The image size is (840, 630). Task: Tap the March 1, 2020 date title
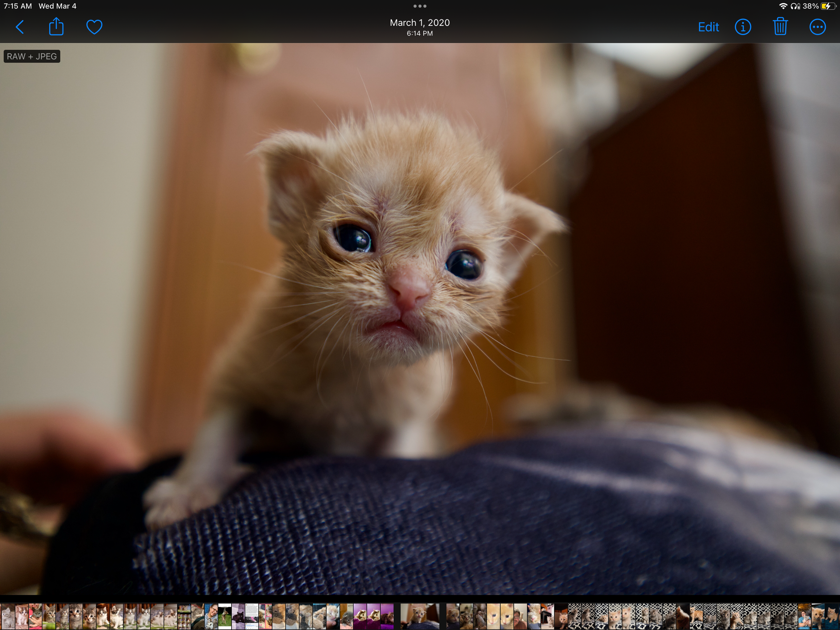click(420, 23)
